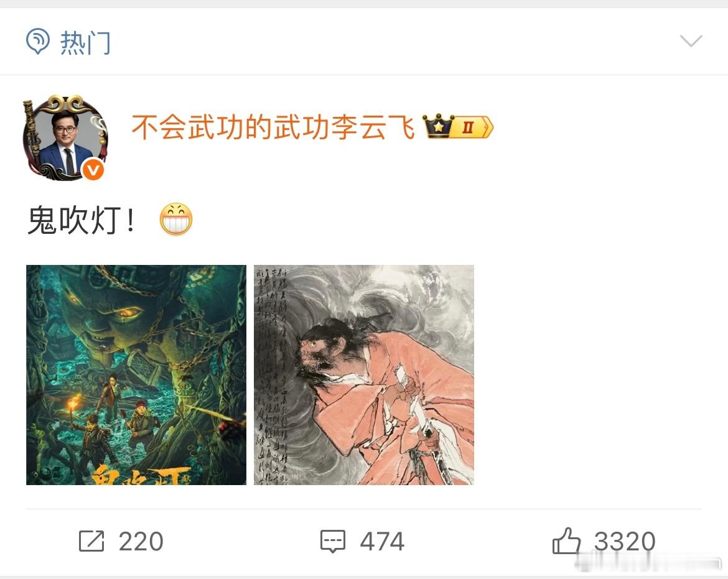The height and width of the screenshot is (579, 728).
Task: Tap the orange verified V badge
Action: 93,169
